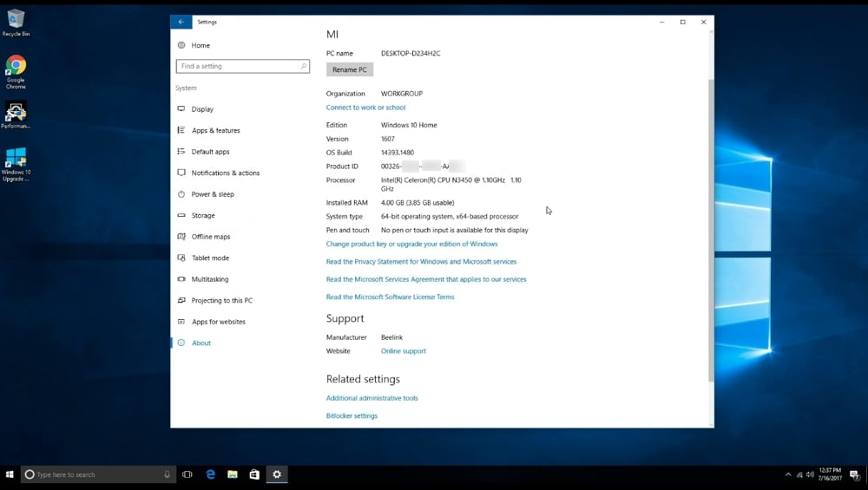Open Microsoft Edge from the taskbar
This screenshot has width=868, height=490.
point(210,474)
